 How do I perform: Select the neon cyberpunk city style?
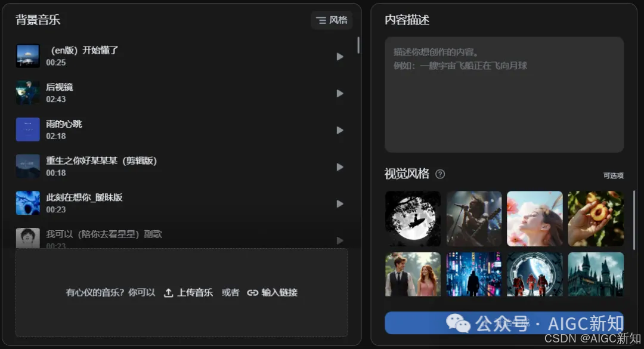click(x=474, y=274)
